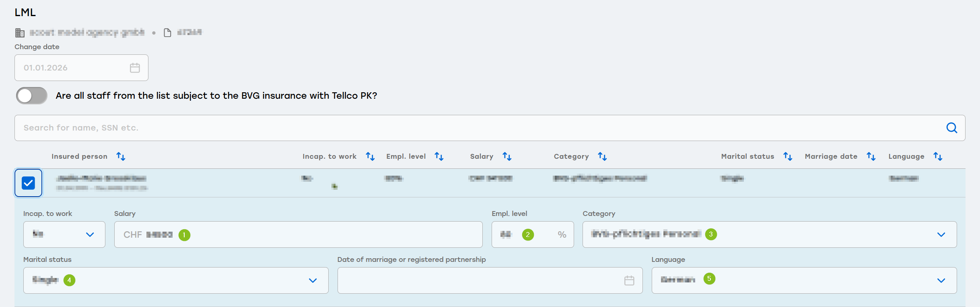Viewport: 980px width, 307px height.
Task: Click the Marriage date header text
Action: [831, 156]
